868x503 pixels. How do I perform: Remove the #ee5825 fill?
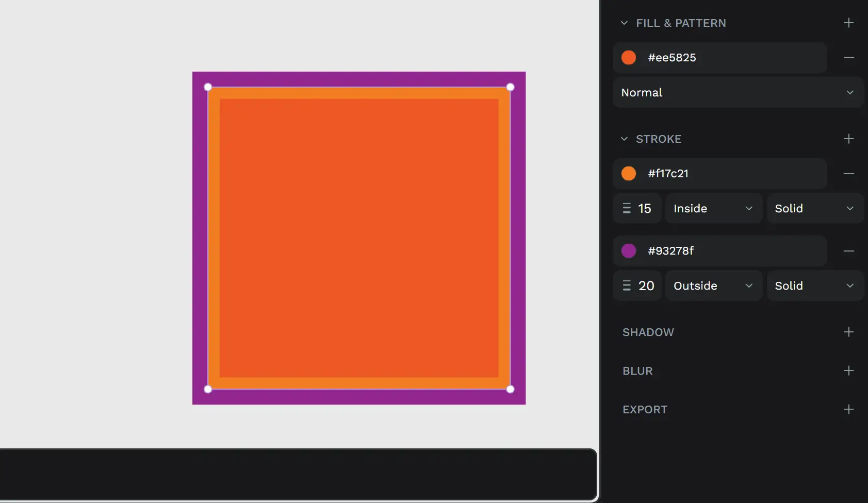tap(848, 58)
